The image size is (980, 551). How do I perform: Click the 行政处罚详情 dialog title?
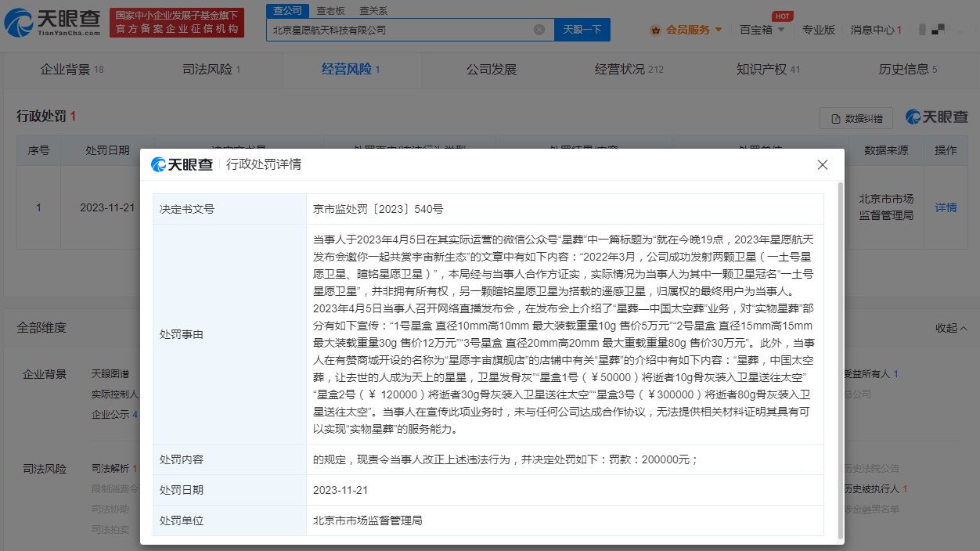click(264, 164)
